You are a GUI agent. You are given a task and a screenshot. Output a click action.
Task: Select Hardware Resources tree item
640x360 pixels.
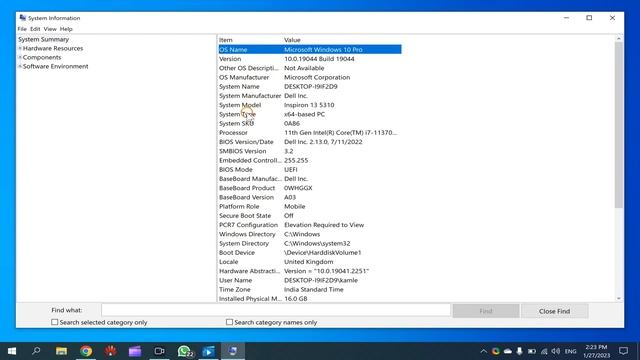pyautogui.click(x=53, y=48)
